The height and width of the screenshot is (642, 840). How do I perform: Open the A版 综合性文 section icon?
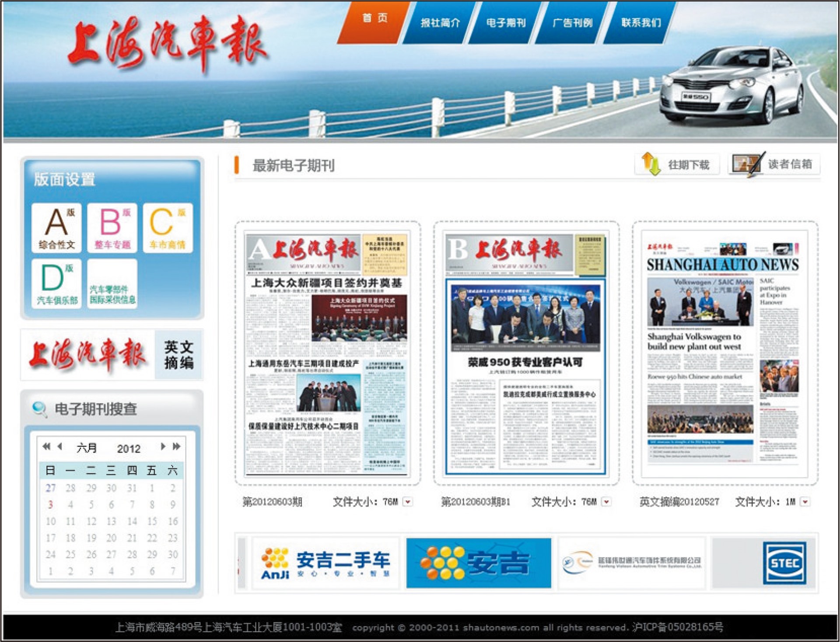click(56, 227)
